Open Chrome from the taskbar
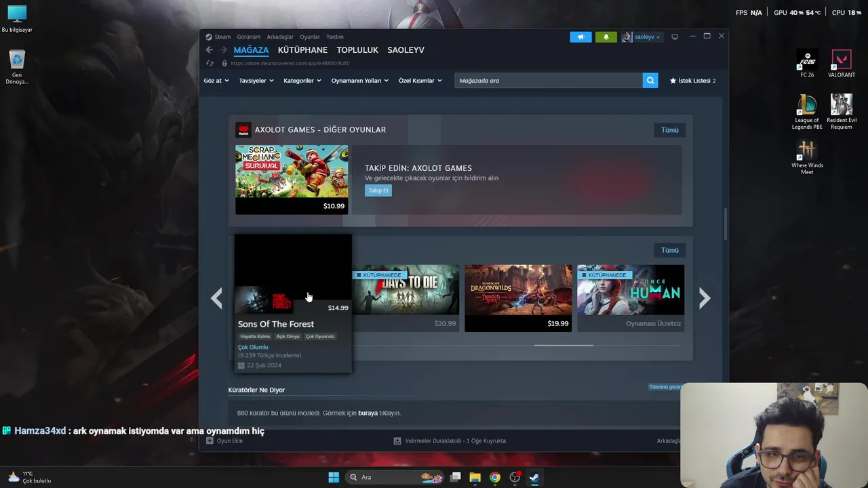This screenshot has height=488, width=868. (495, 477)
